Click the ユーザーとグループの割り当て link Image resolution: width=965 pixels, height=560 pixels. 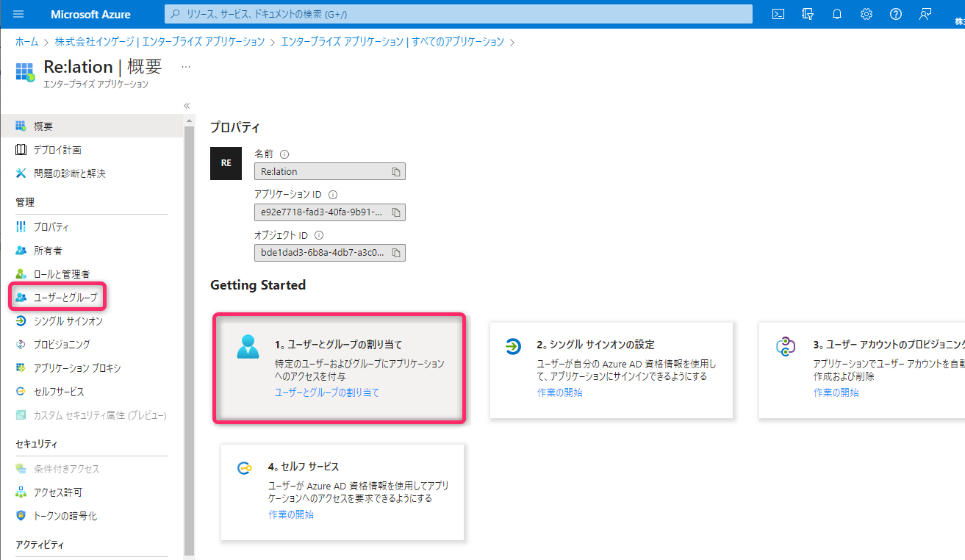pyautogui.click(x=326, y=392)
